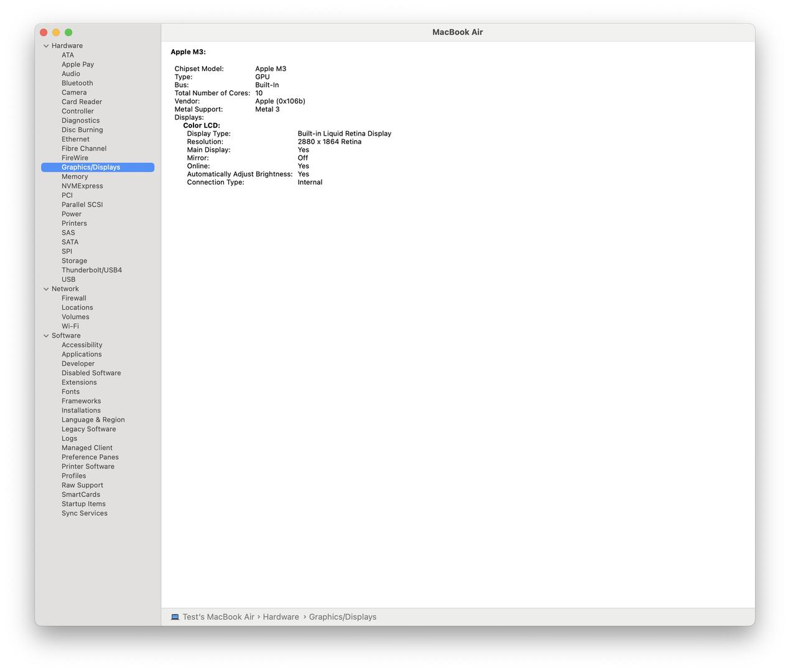
Task: Click the Metal 3 support value
Action: point(267,110)
